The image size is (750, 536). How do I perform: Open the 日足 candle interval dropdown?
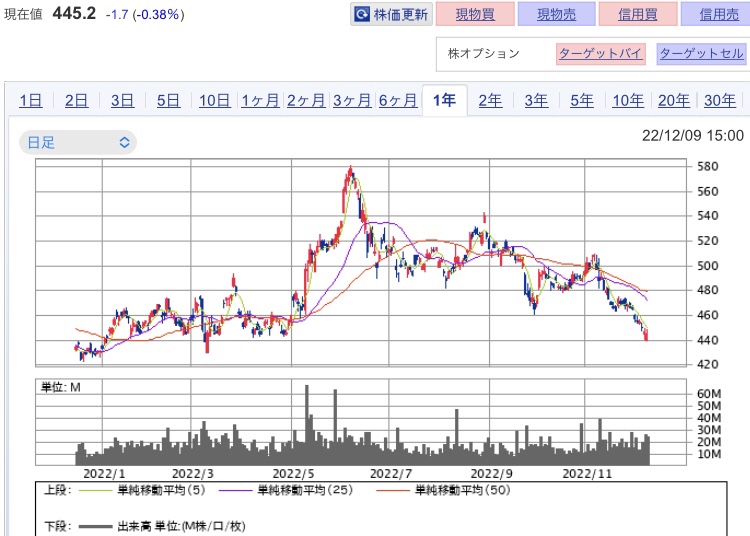tap(78, 142)
